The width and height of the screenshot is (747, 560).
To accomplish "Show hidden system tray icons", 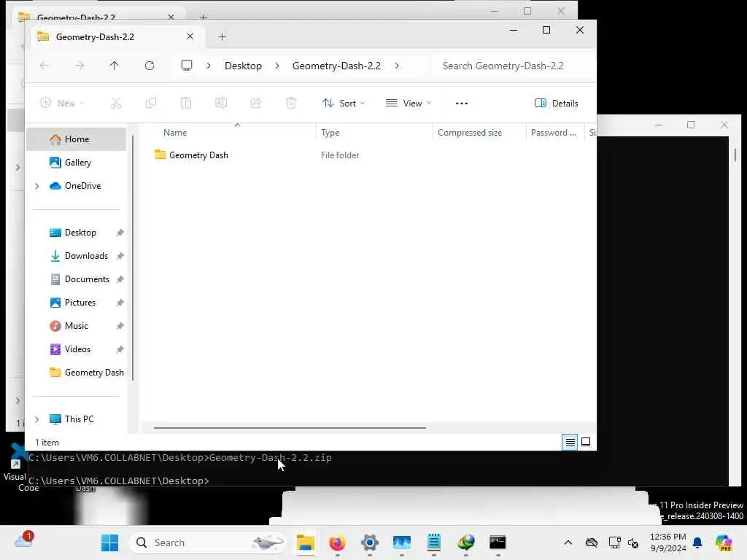I will [x=568, y=542].
